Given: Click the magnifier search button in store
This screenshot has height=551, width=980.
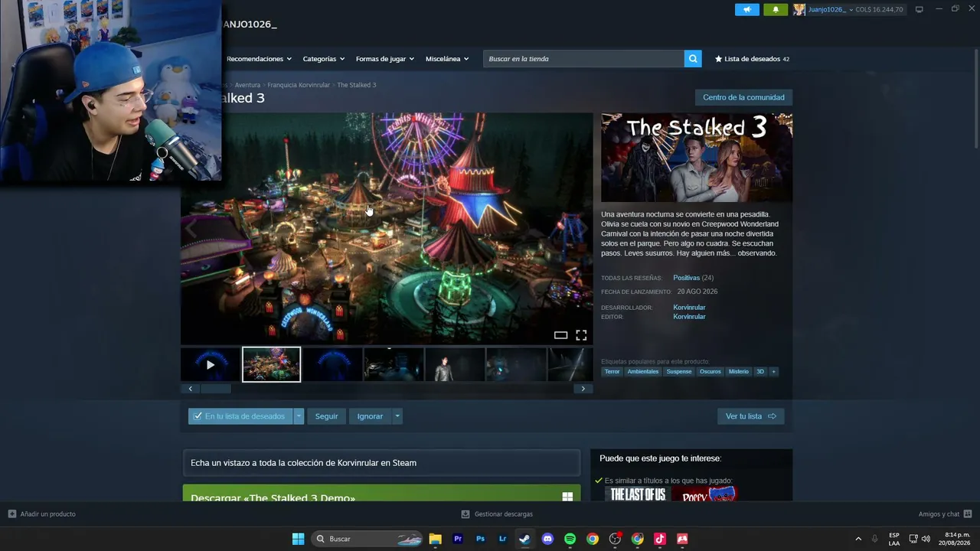Looking at the screenshot, I should point(693,59).
